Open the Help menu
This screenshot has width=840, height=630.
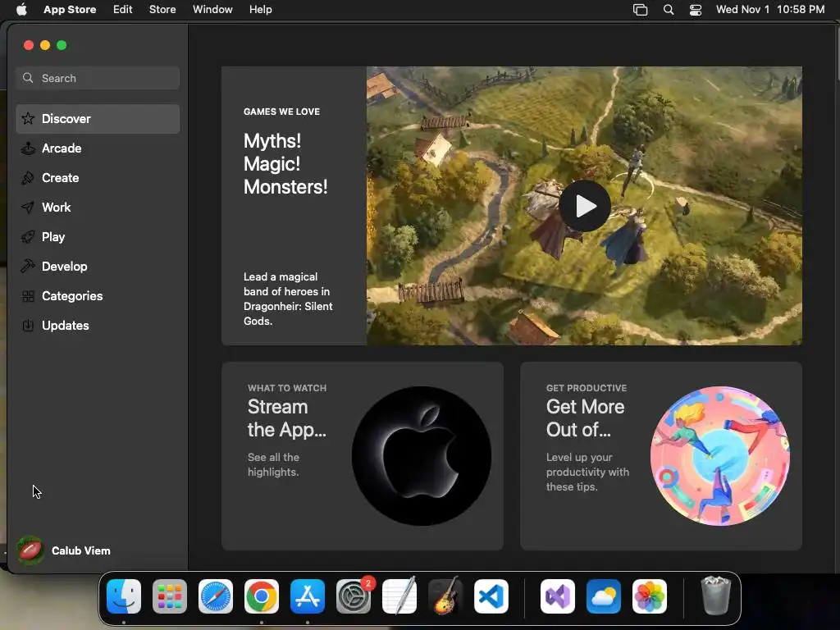(x=260, y=10)
